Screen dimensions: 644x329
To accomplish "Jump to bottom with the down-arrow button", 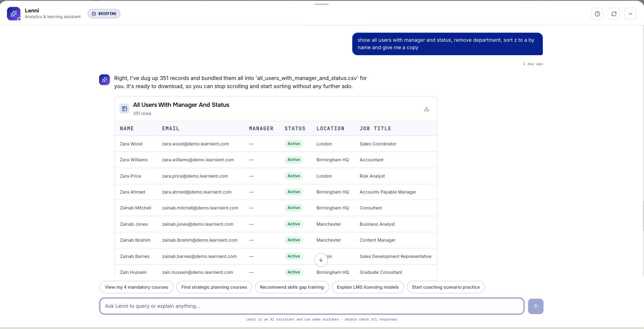I will (321, 260).
